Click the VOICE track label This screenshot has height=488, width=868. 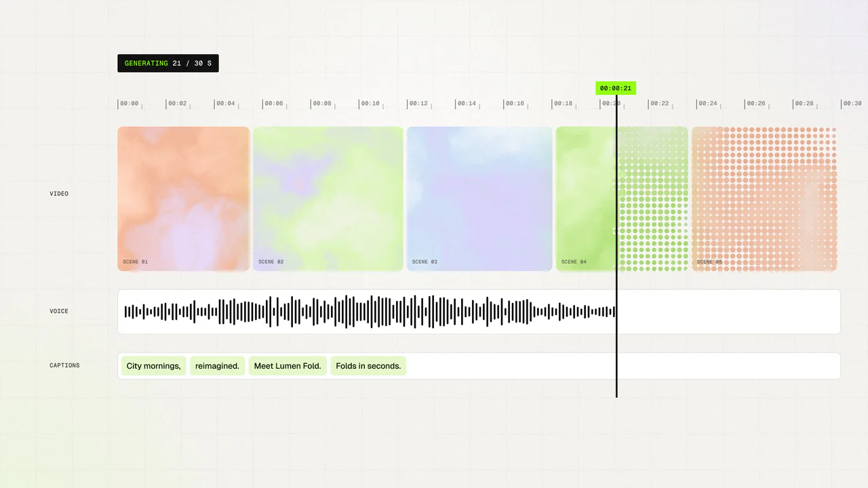point(59,311)
